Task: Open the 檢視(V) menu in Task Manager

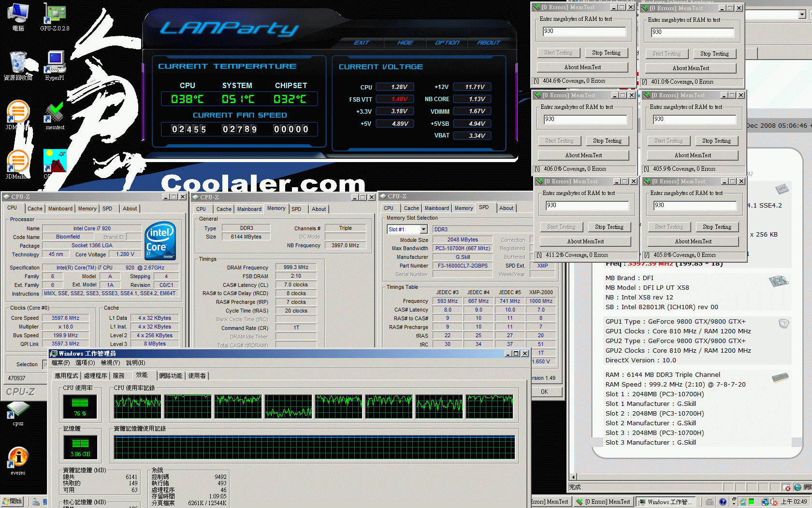Action: 110,363
